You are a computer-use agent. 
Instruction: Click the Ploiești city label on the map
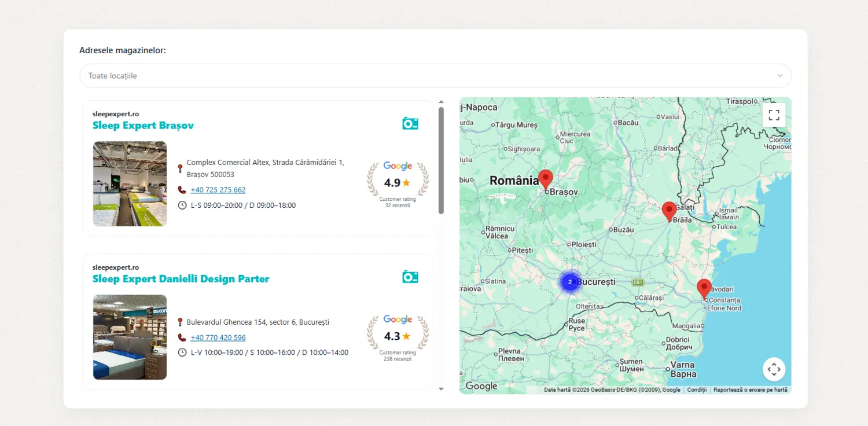pos(584,245)
